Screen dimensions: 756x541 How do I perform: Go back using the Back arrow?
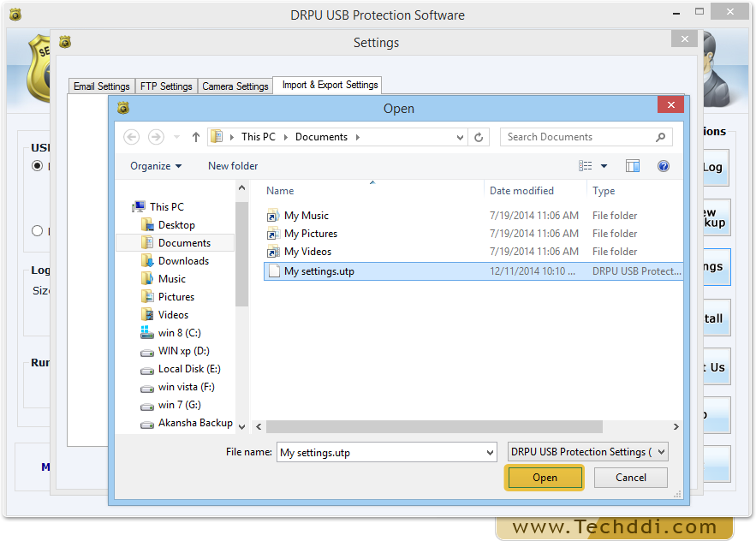coord(132,138)
